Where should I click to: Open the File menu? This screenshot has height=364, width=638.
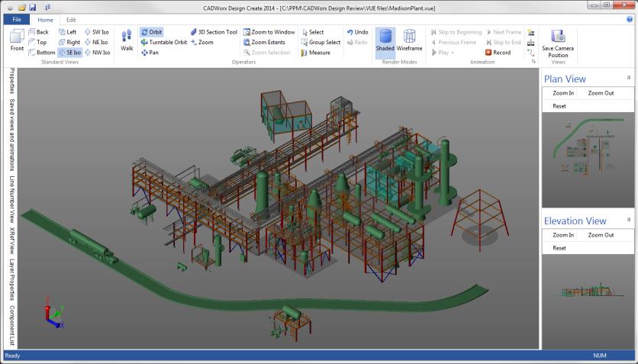[x=16, y=19]
